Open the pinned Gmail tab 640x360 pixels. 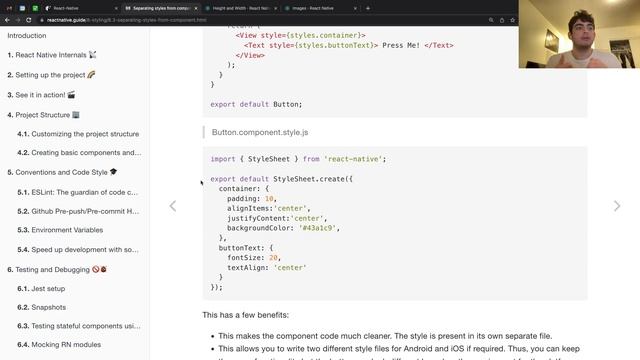click(9, 8)
